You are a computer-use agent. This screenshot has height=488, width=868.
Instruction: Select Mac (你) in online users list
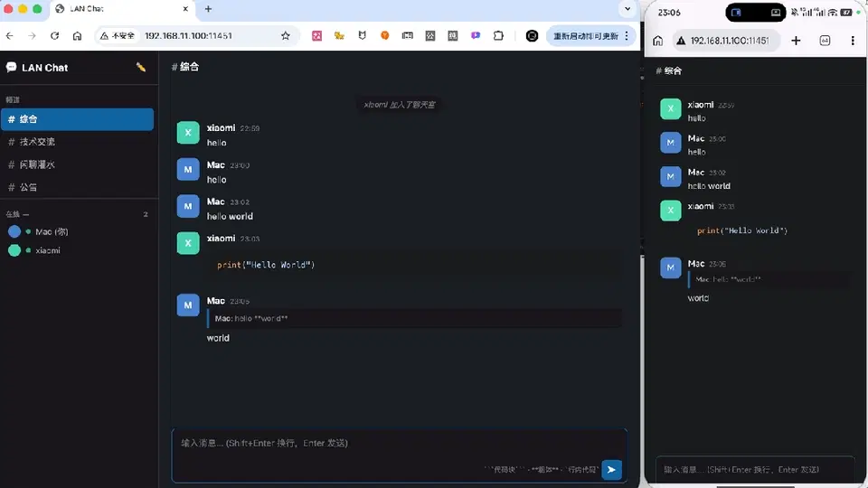tap(39, 231)
